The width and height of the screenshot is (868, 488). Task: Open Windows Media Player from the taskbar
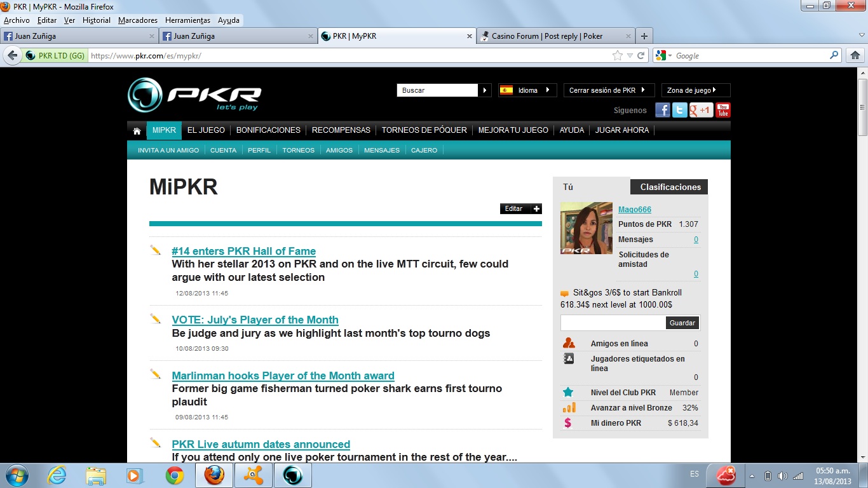[133, 475]
